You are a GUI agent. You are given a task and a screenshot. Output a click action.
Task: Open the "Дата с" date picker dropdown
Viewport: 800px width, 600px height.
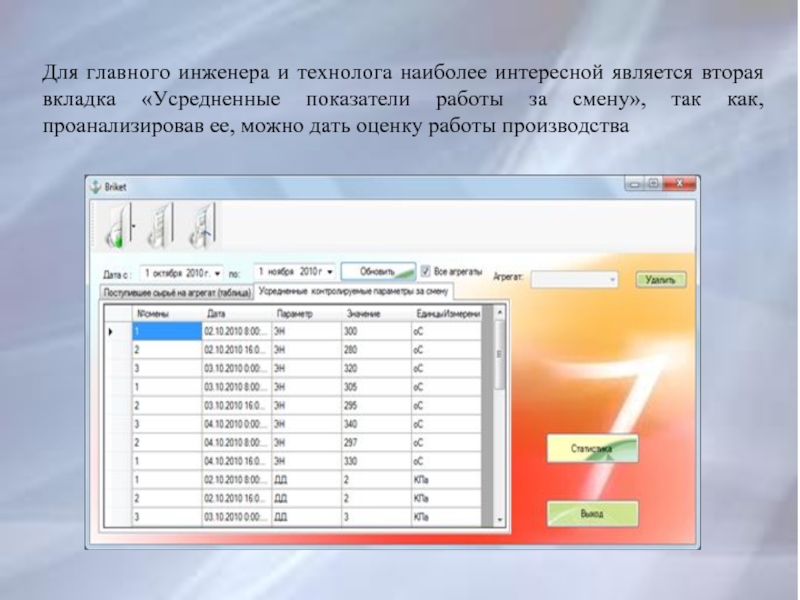tap(218, 272)
